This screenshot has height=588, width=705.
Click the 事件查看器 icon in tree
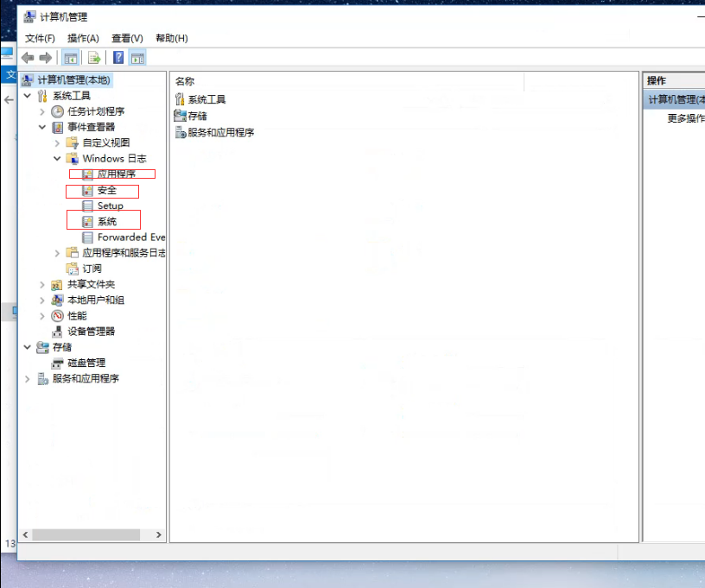(57, 127)
